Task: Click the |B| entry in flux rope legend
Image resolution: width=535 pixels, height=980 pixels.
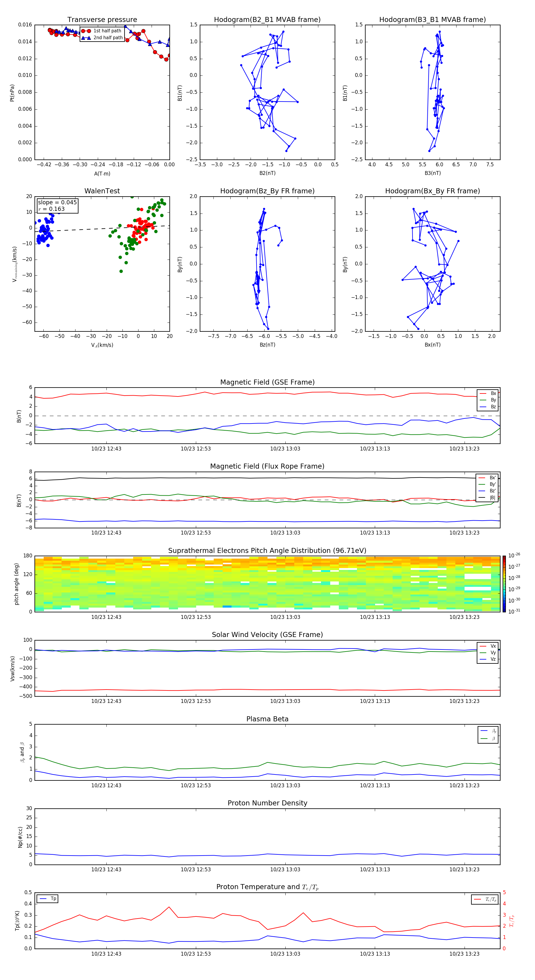Action: [x=487, y=498]
